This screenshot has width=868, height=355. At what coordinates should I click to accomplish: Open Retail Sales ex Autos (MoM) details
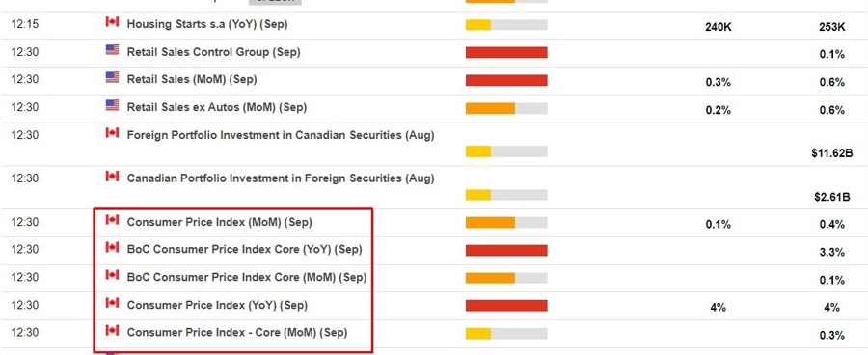pos(216,107)
